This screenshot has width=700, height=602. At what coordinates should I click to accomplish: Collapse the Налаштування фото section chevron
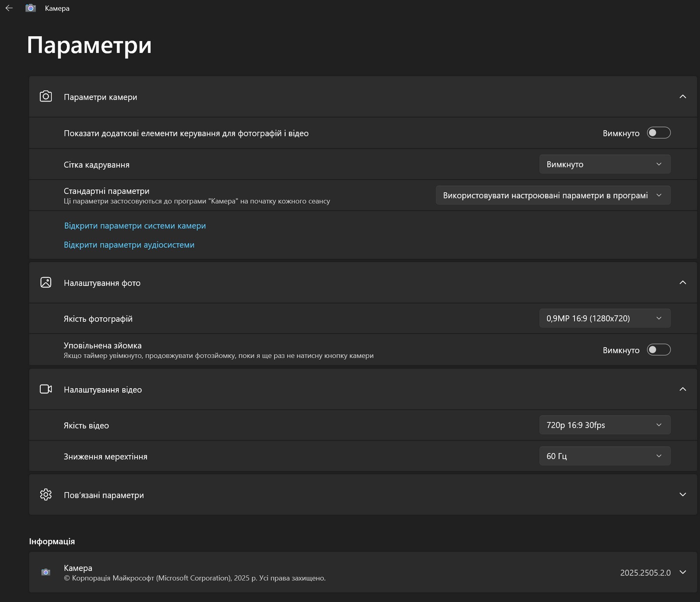click(x=682, y=282)
